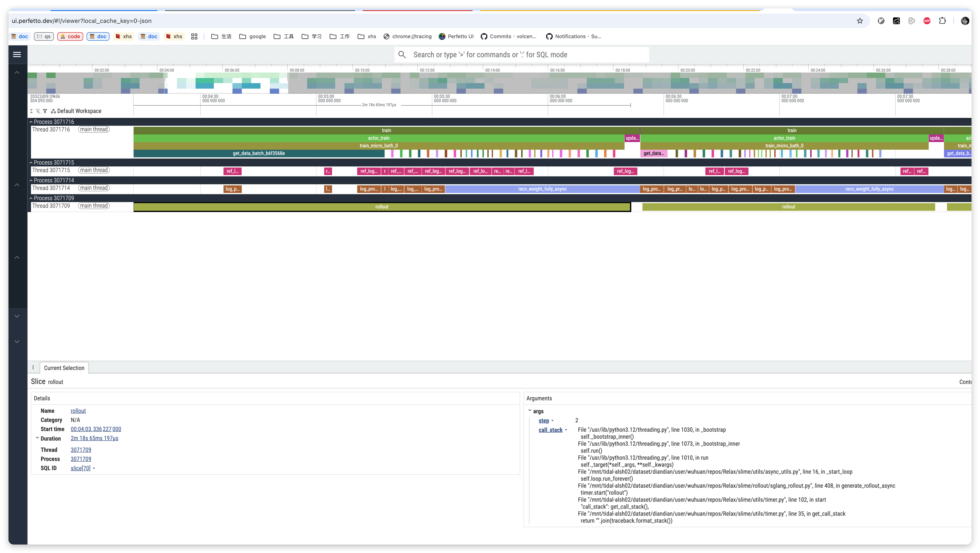Open the qs bookmark
This screenshot has width=980, height=553.
(x=44, y=36)
